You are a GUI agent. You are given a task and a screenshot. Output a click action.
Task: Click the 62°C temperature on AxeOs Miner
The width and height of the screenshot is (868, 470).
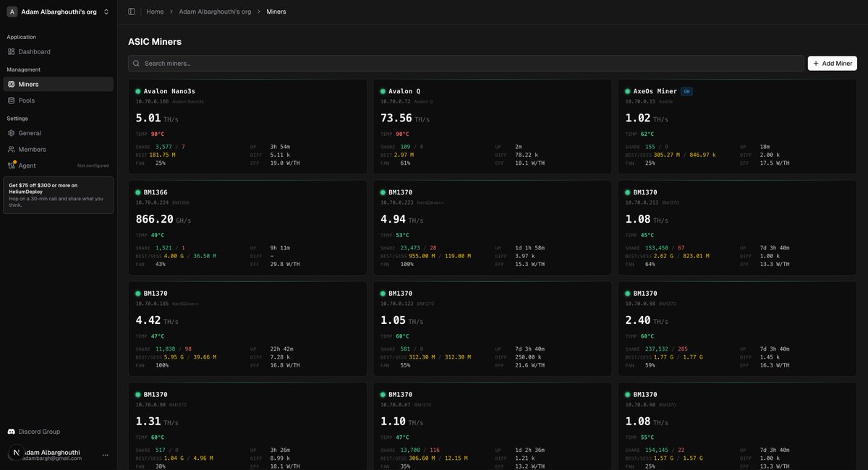pyautogui.click(x=646, y=134)
